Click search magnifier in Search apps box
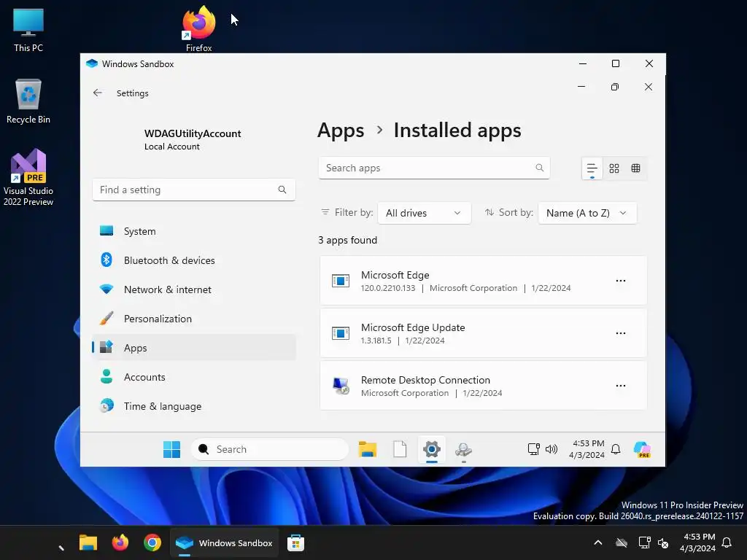The width and height of the screenshot is (747, 560). pos(539,168)
